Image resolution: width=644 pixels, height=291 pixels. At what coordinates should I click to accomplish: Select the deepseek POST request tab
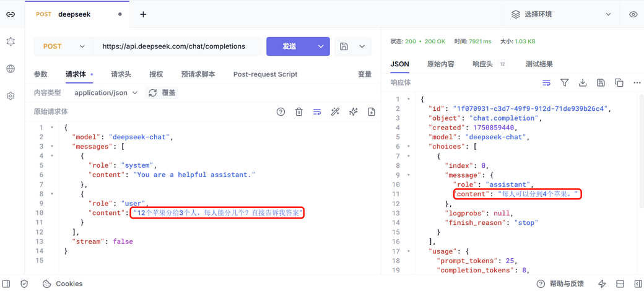77,14
